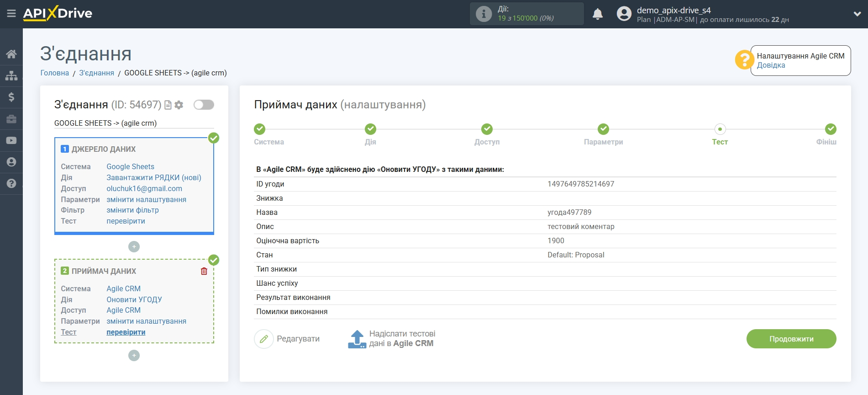Open Оновити УГОДУ action link

point(134,299)
